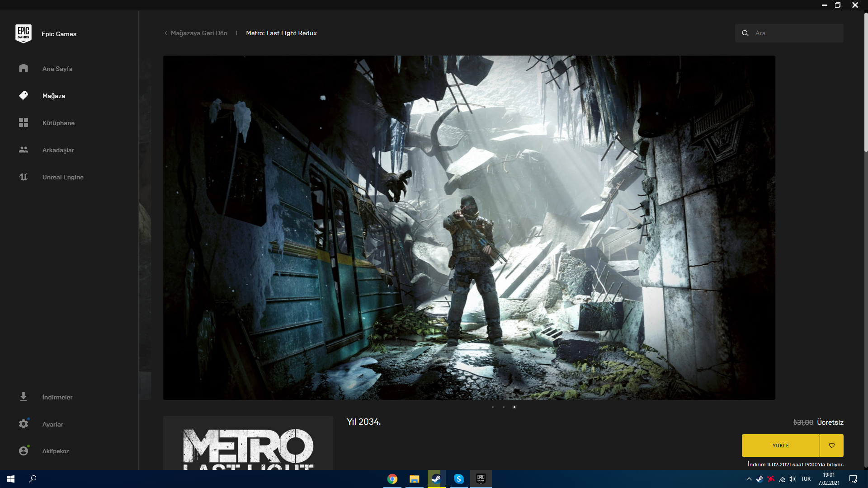Open the TUR language selector in taskbar
This screenshot has height=488, width=868.
click(x=806, y=479)
